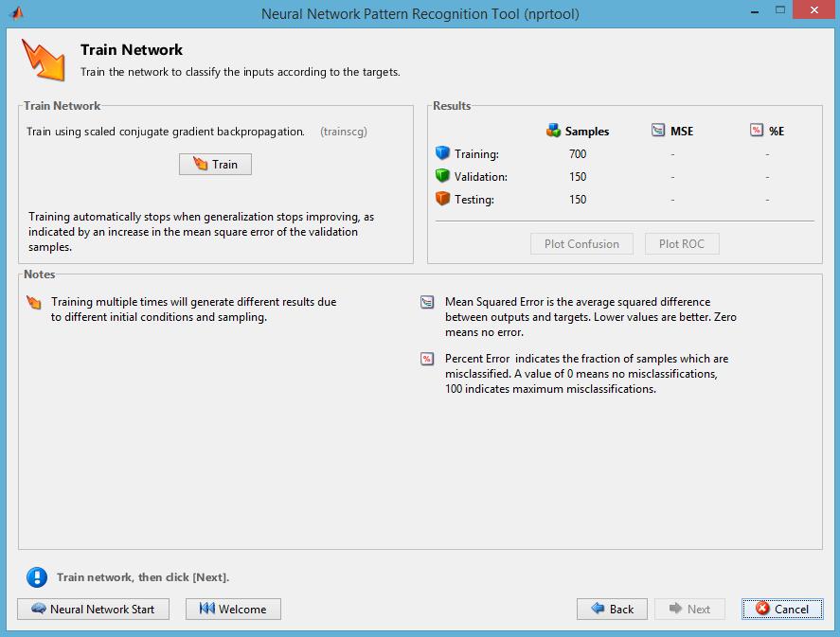Click the 'Mean Squared Error is the average' note text

click(x=590, y=317)
